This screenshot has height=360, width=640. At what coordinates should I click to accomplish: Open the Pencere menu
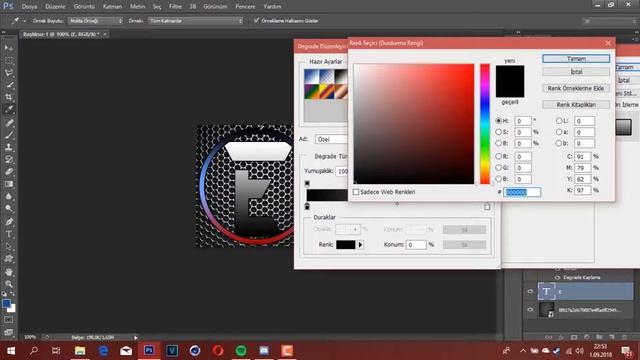tap(245, 7)
